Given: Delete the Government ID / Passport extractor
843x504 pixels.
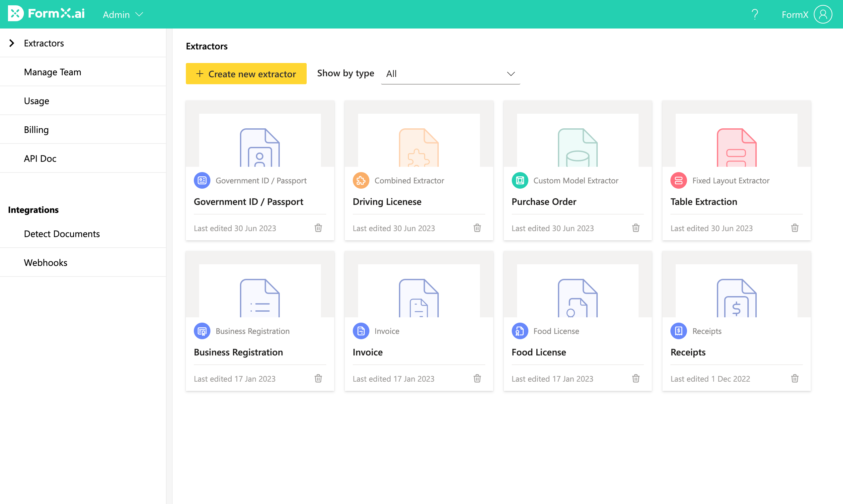Looking at the screenshot, I should pos(318,228).
